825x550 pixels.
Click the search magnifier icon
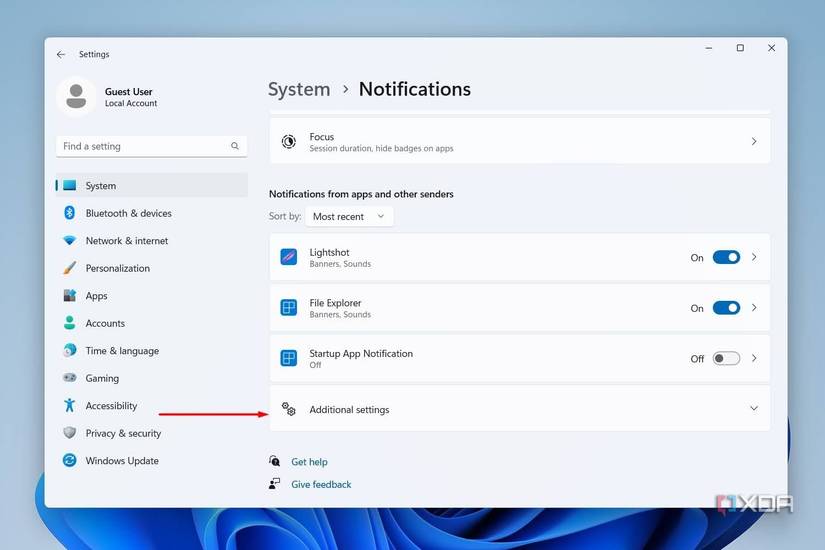[235, 146]
